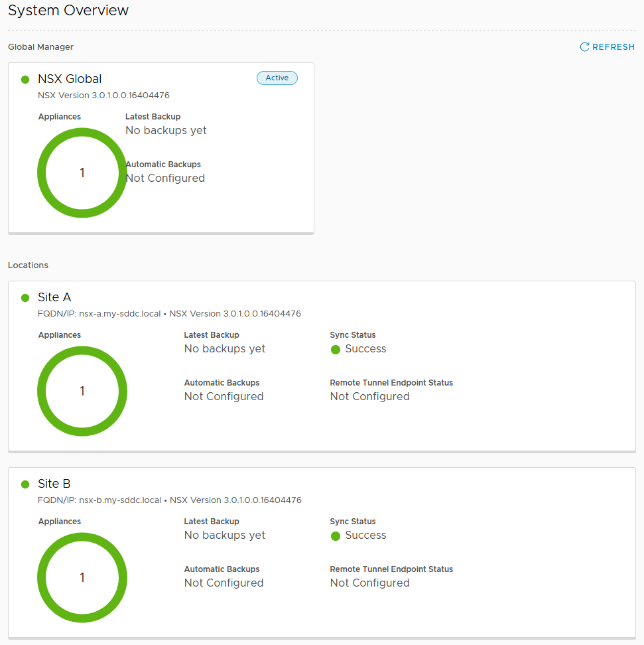The height and width of the screenshot is (645, 644).
Task: Click Site A Remote Tunnel Endpoint Status label
Action: (391, 383)
